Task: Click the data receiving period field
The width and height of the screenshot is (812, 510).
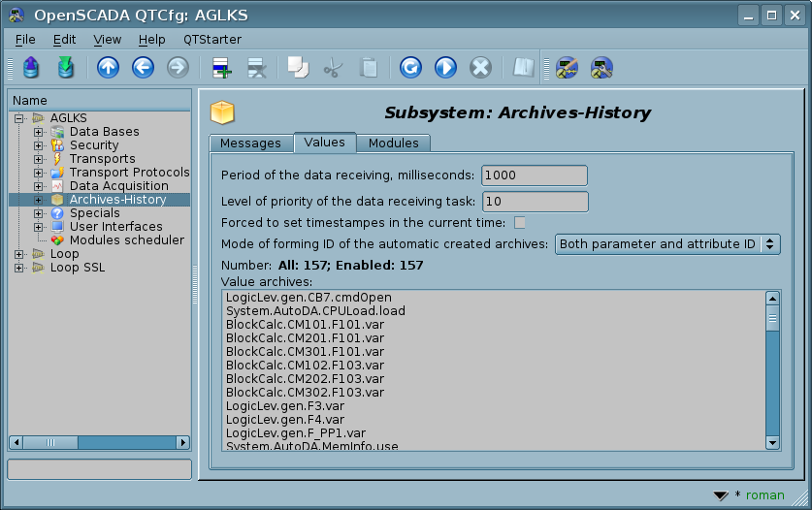Action: click(535, 175)
